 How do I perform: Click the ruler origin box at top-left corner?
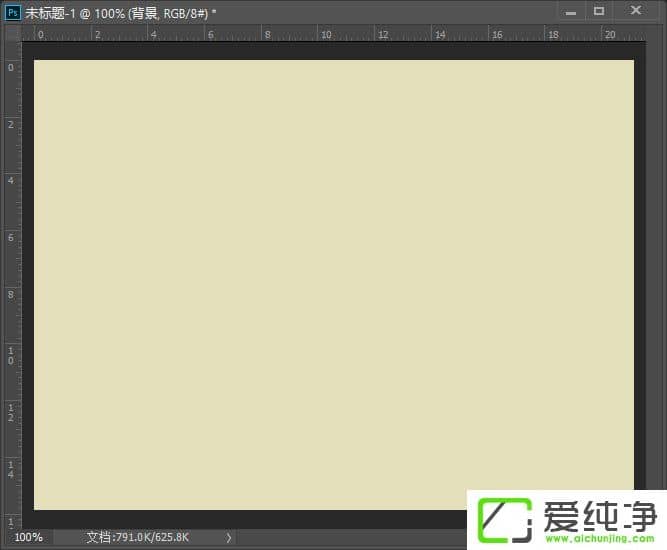pyautogui.click(x=12, y=33)
